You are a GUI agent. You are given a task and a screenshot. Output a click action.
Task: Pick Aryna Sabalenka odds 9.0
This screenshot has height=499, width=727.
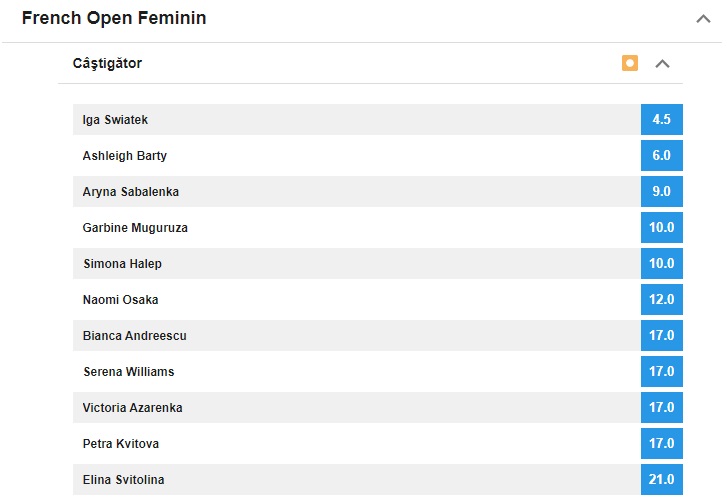(661, 191)
